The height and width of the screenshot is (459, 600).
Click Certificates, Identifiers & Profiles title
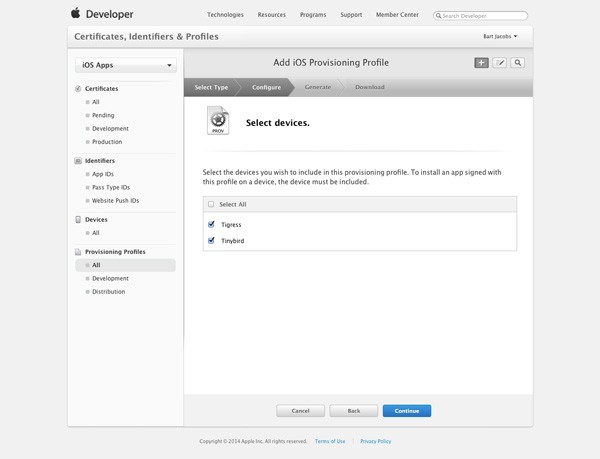146,37
